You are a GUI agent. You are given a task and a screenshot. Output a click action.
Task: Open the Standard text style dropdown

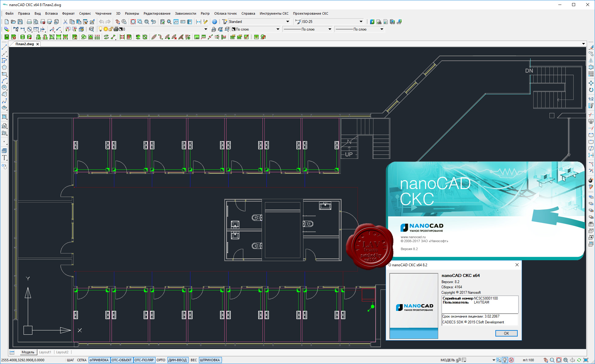(x=288, y=22)
